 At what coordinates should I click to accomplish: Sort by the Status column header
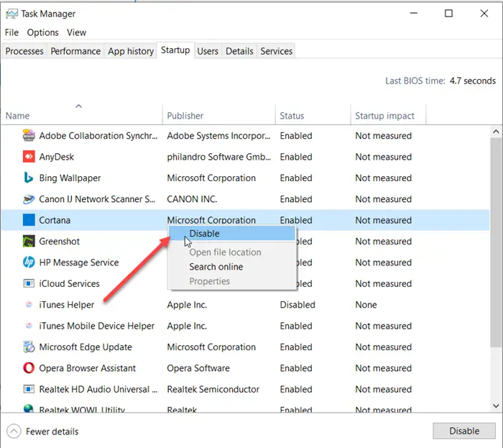pyautogui.click(x=313, y=114)
